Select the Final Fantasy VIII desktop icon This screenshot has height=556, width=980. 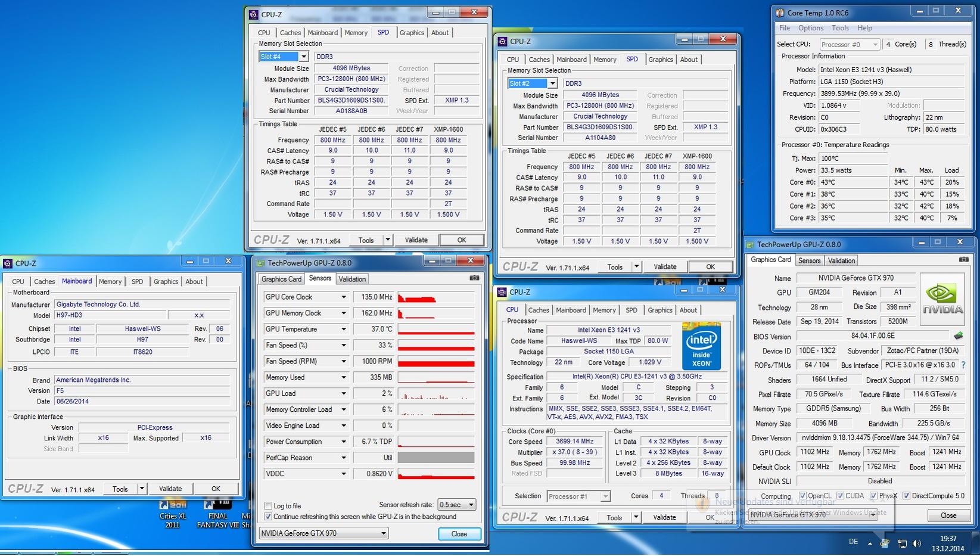click(217, 515)
